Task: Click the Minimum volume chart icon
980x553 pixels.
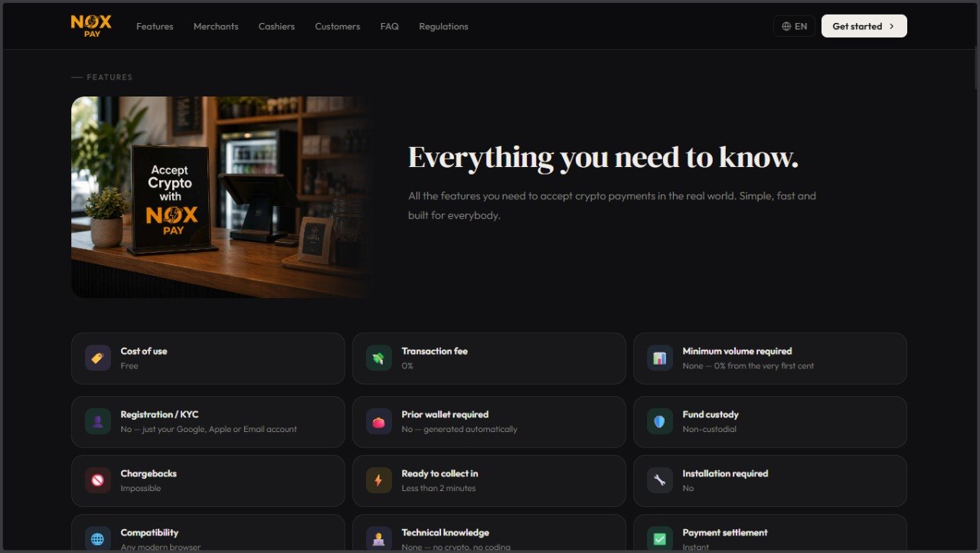Action: pyautogui.click(x=660, y=358)
